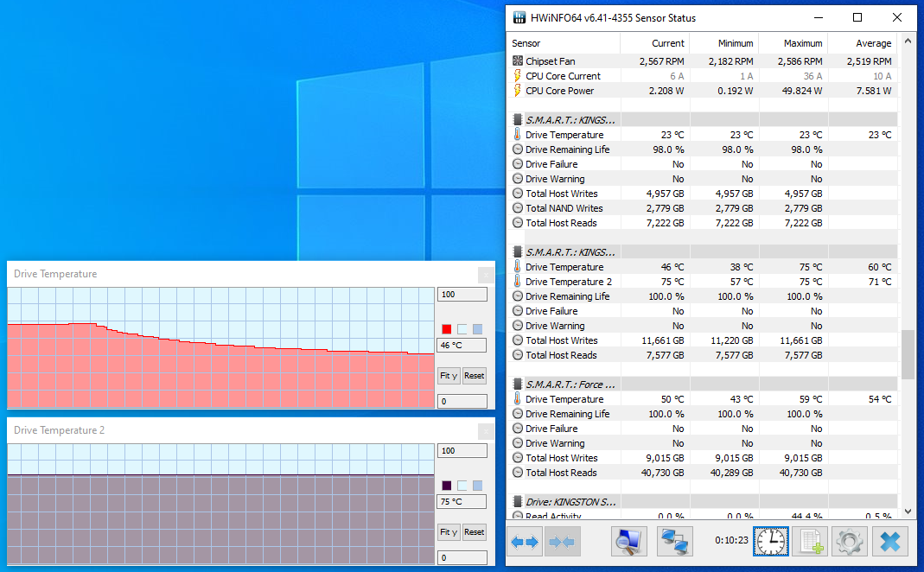Viewport: 924px width, 572px height.
Task: Click thermometer icon beside Drive Temperature 2
Action: [518, 282]
